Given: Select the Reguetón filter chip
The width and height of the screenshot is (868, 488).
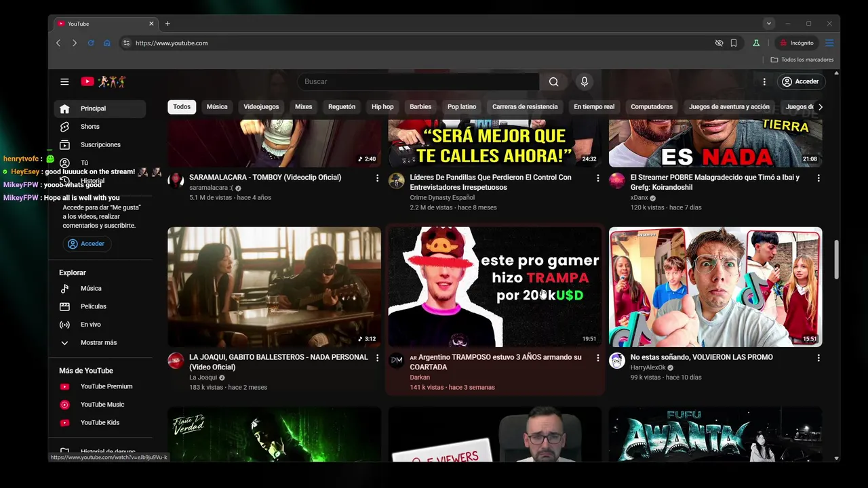Looking at the screenshot, I should (342, 106).
